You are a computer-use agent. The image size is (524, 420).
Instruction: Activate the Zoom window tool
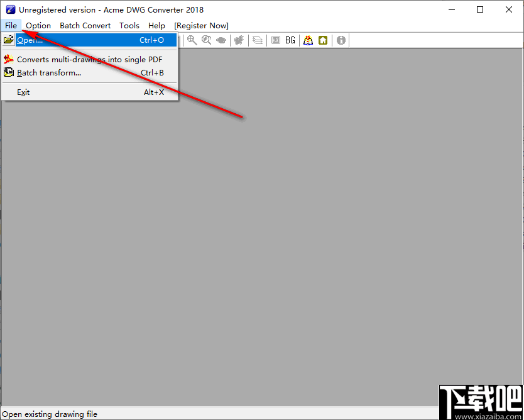(207, 40)
